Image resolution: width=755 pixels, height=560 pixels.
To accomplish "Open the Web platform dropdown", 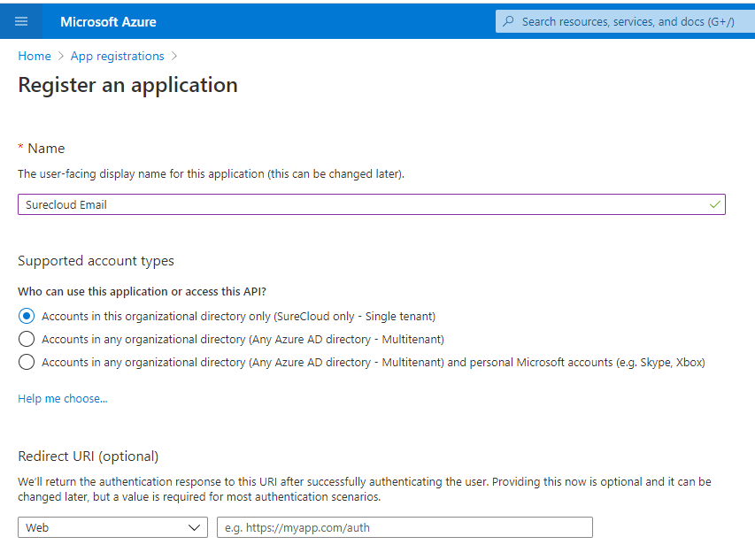I will point(112,527).
